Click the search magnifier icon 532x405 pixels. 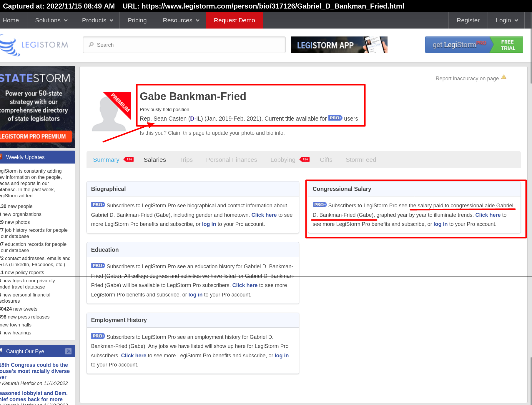point(91,45)
